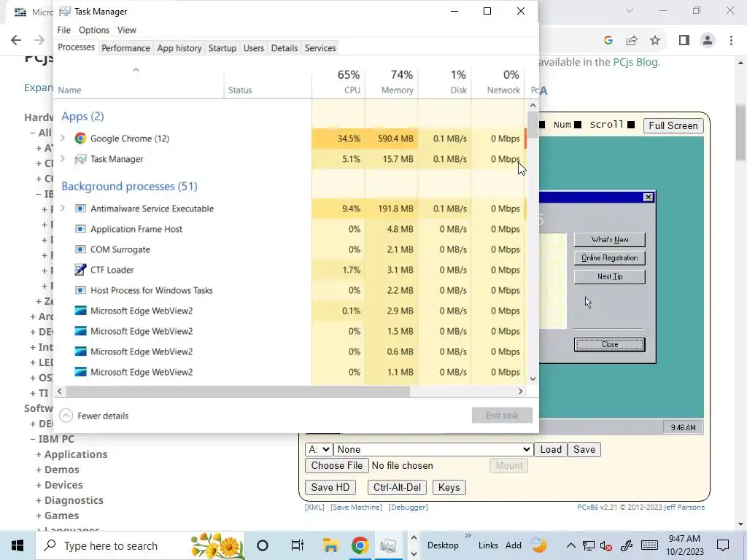The image size is (747, 560).
Task: Expand Task Manager process group
Action: pyautogui.click(x=63, y=159)
